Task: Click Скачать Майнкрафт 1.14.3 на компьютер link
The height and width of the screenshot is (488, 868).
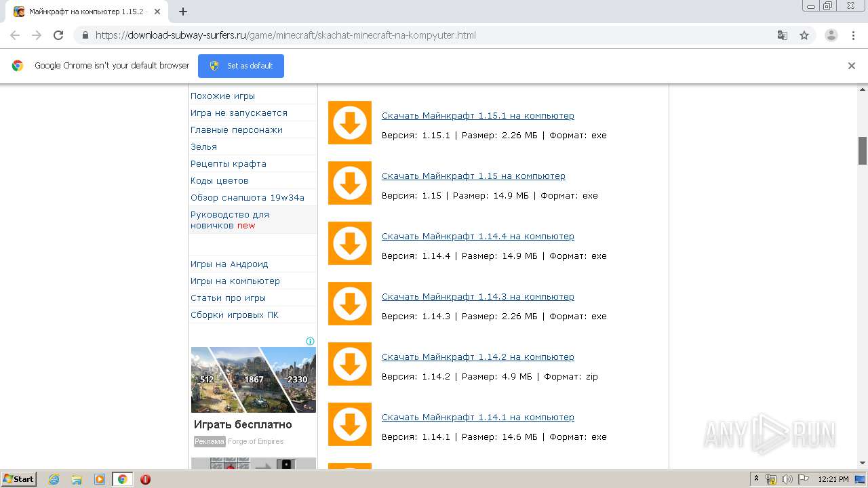Action: tap(478, 296)
